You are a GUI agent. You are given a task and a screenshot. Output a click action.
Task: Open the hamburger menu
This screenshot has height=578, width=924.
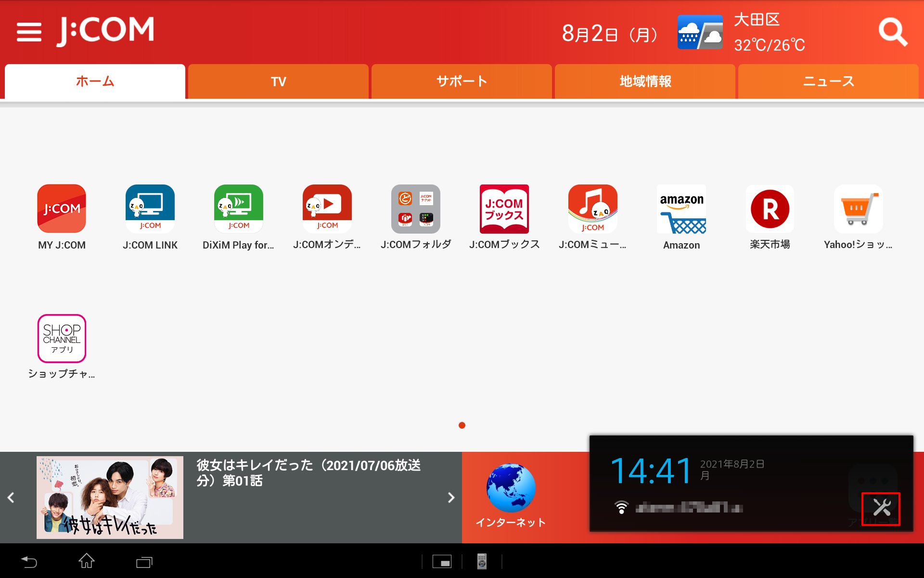pos(29,32)
